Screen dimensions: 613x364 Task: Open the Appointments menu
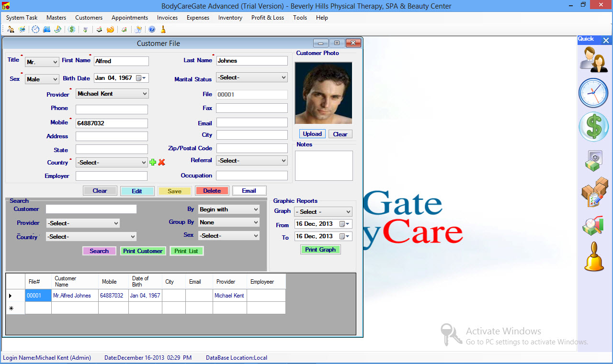130,18
